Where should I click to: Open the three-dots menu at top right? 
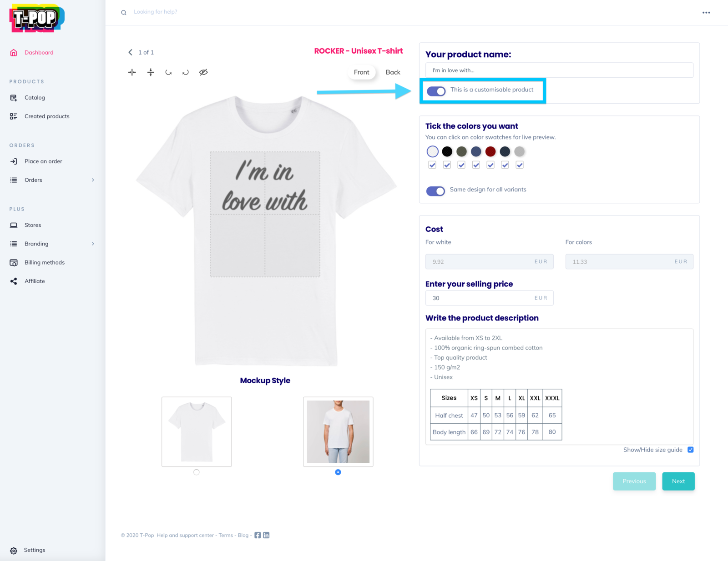pyautogui.click(x=706, y=13)
